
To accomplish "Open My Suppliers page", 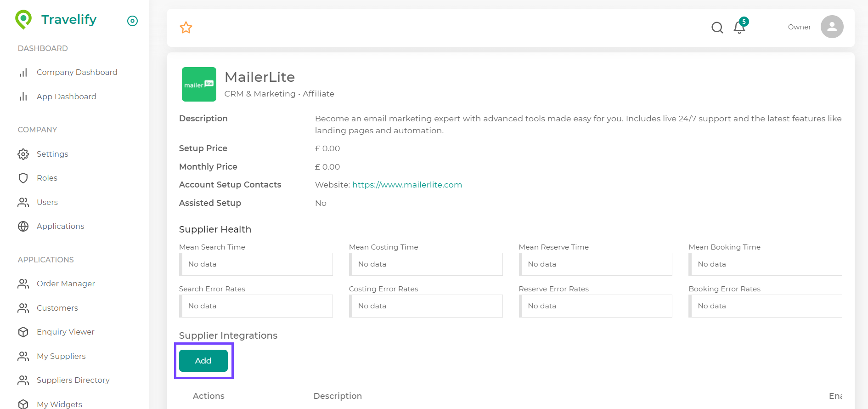I will (61, 356).
